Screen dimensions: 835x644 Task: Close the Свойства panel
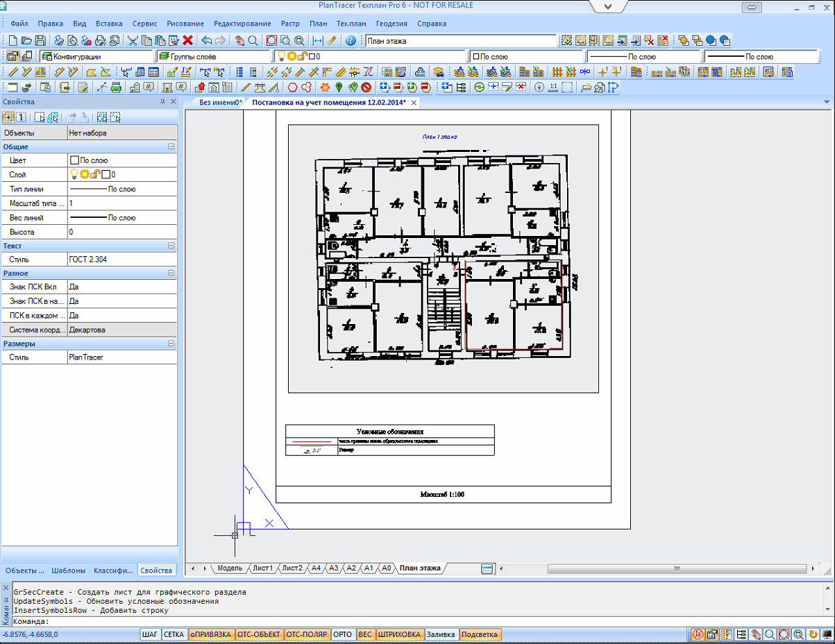[x=172, y=102]
